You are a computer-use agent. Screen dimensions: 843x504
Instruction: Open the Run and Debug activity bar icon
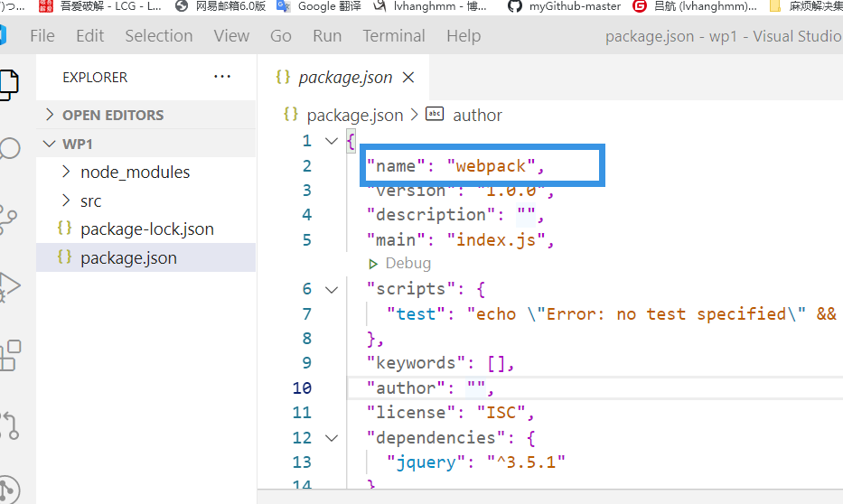click(x=10, y=287)
